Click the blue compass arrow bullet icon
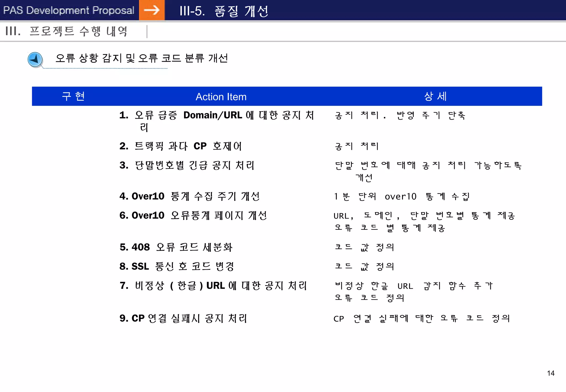Screen dimensions: 566x392 35,59
